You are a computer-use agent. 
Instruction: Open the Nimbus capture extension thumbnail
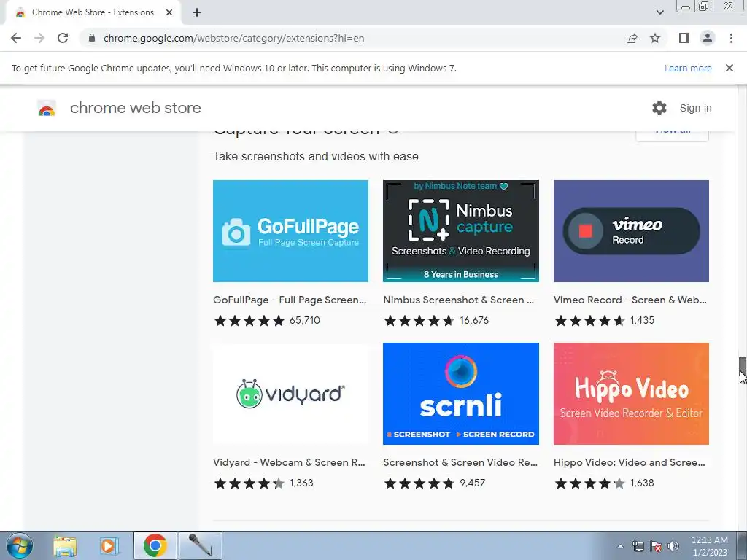(461, 231)
